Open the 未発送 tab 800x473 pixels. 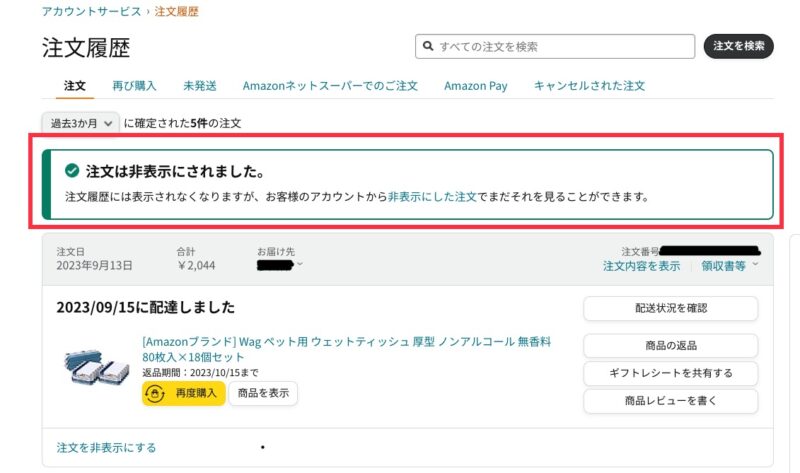click(199, 86)
